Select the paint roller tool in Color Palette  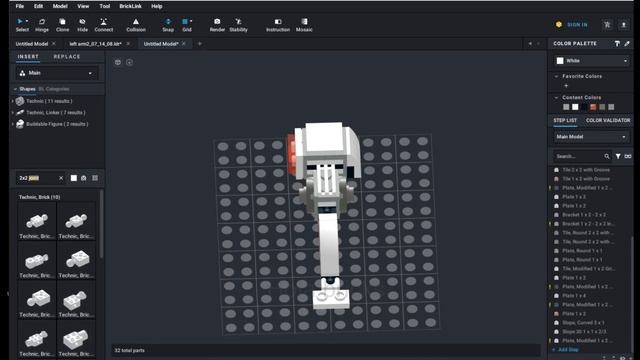[617, 44]
